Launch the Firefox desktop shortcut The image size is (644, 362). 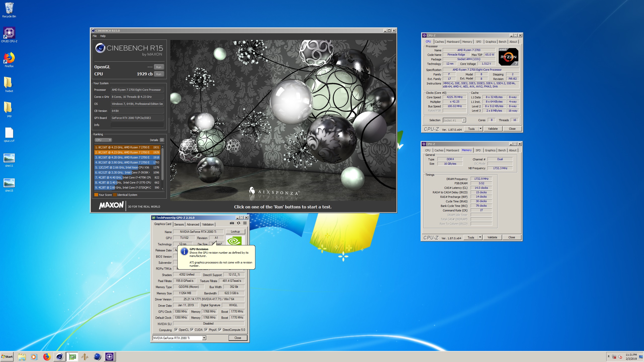[9, 60]
